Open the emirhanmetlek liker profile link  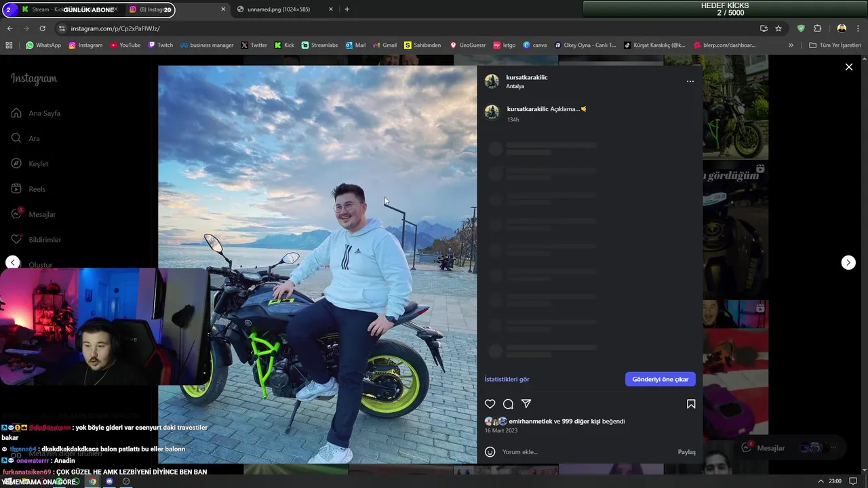(x=530, y=421)
